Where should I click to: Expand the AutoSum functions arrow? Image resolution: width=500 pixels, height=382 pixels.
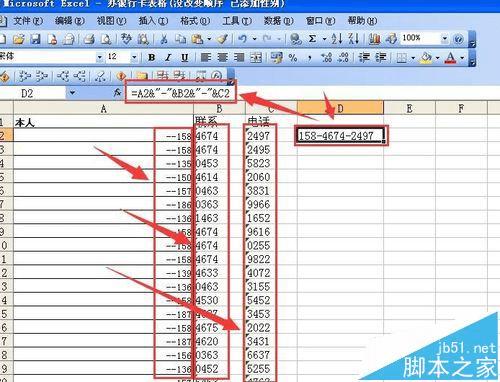(324, 39)
